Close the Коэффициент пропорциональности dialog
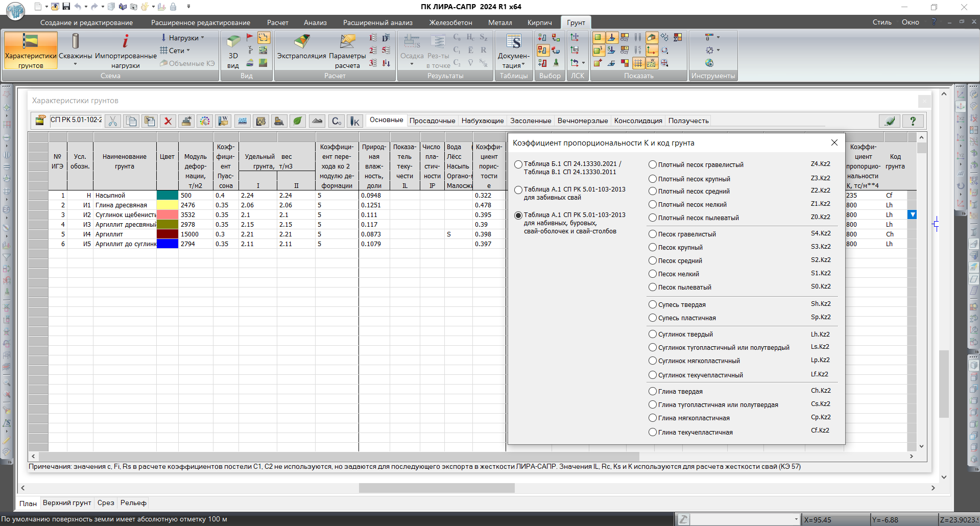980x526 pixels. click(834, 143)
